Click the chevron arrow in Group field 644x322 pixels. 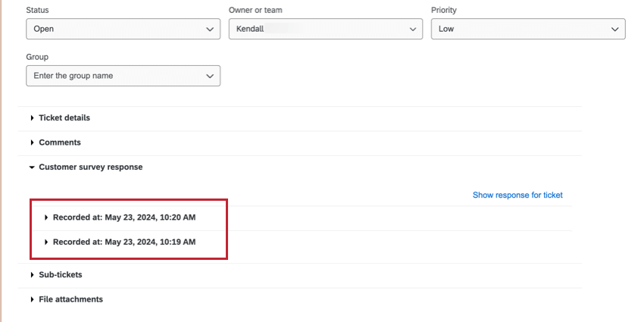[x=210, y=76]
